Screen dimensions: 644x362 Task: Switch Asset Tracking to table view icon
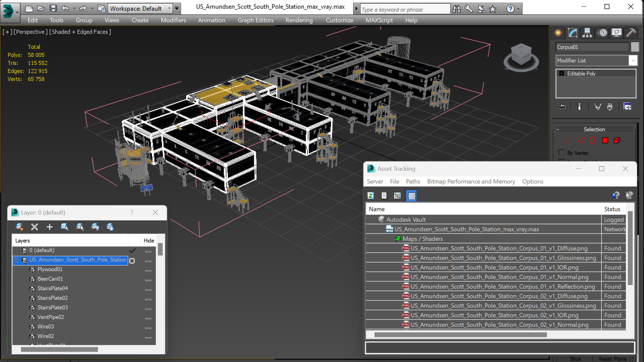411,196
